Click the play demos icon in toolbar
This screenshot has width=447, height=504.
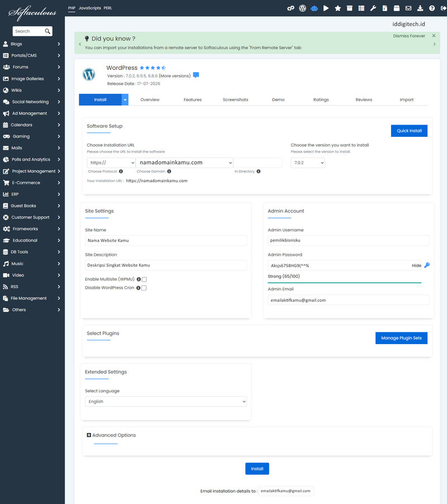point(326,8)
